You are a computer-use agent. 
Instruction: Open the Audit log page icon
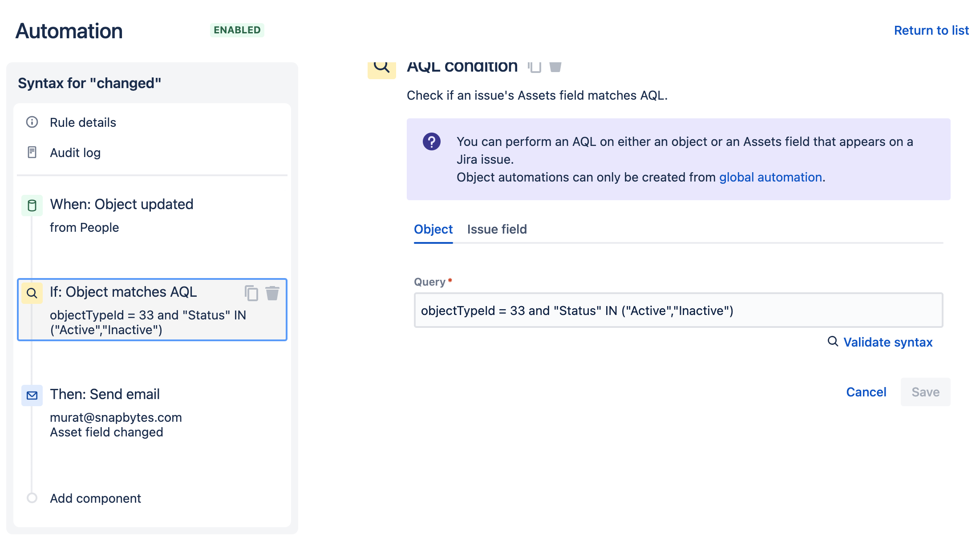32,153
